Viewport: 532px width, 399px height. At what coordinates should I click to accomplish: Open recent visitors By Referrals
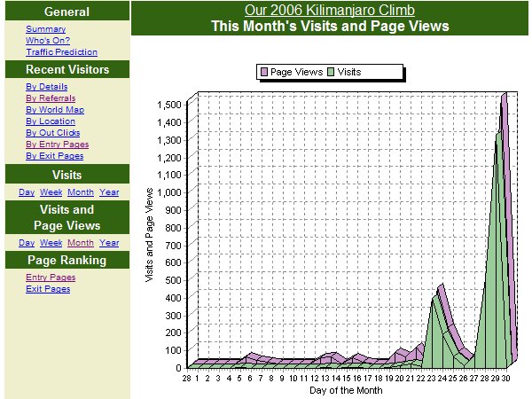(x=51, y=98)
